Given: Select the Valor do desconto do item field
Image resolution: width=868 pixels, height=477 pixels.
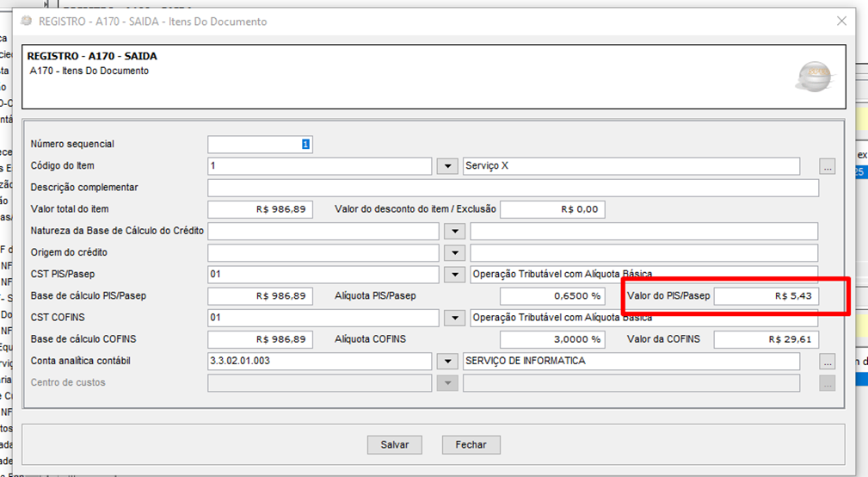Looking at the screenshot, I should (552, 209).
